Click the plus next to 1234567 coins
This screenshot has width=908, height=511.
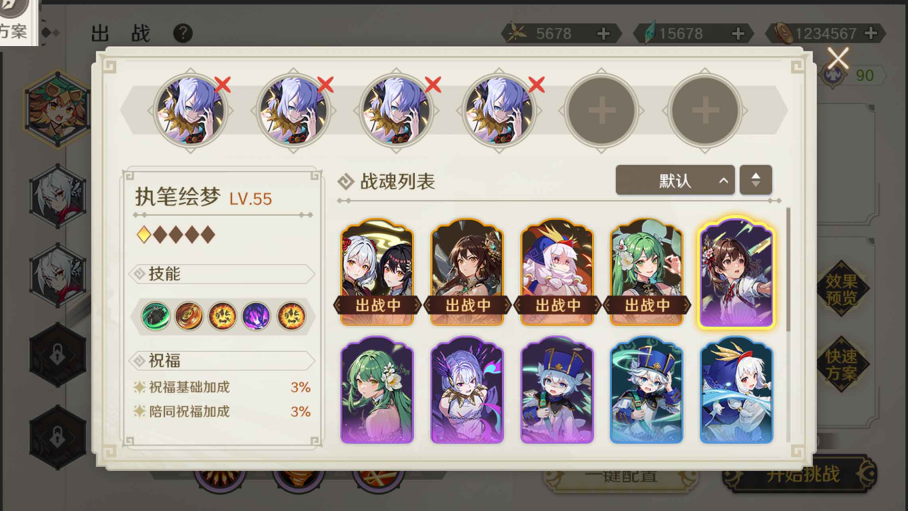870,34
